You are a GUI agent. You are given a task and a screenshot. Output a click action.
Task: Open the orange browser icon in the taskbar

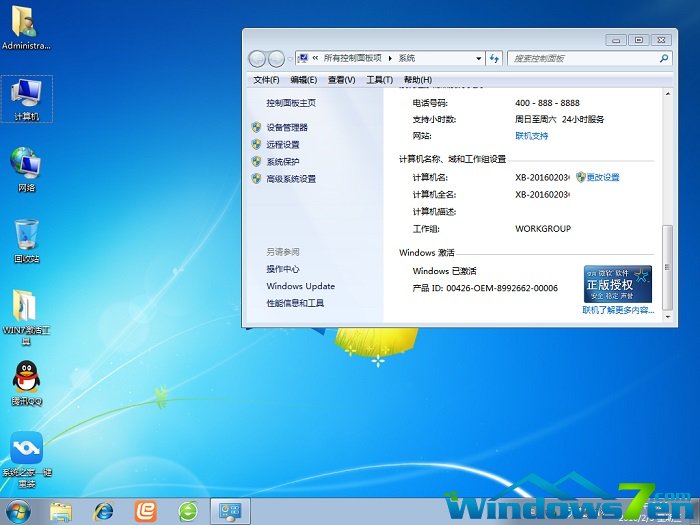click(146, 512)
